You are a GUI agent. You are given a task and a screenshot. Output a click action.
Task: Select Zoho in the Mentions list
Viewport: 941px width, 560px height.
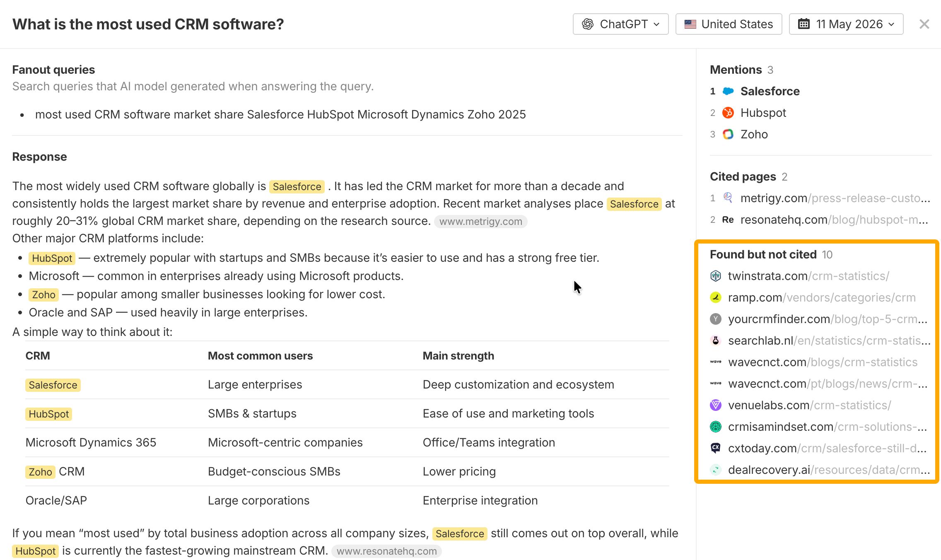[x=754, y=134]
